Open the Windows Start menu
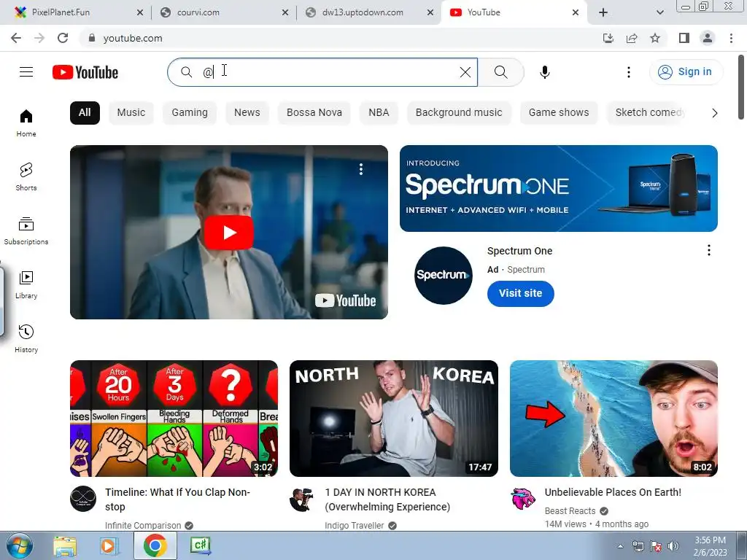The width and height of the screenshot is (747, 560). [19, 546]
